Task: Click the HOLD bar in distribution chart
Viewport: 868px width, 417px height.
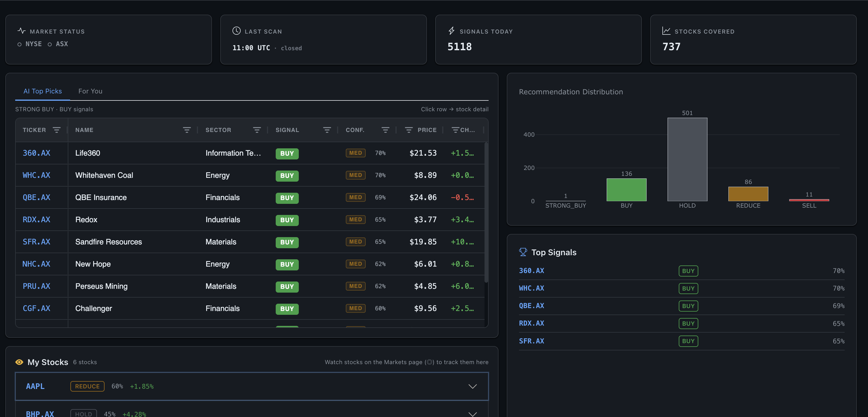Action: click(x=688, y=160)
